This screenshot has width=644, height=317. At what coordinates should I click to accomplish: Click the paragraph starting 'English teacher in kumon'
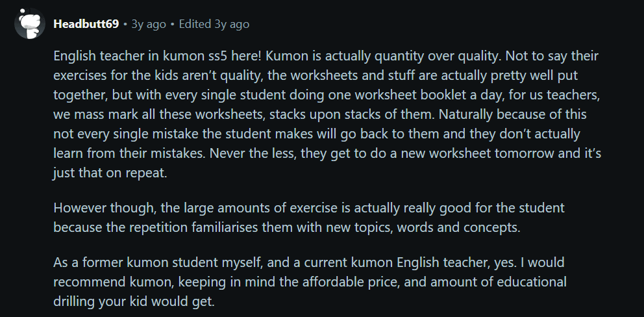pyautogui.click(x=325, y=114)
